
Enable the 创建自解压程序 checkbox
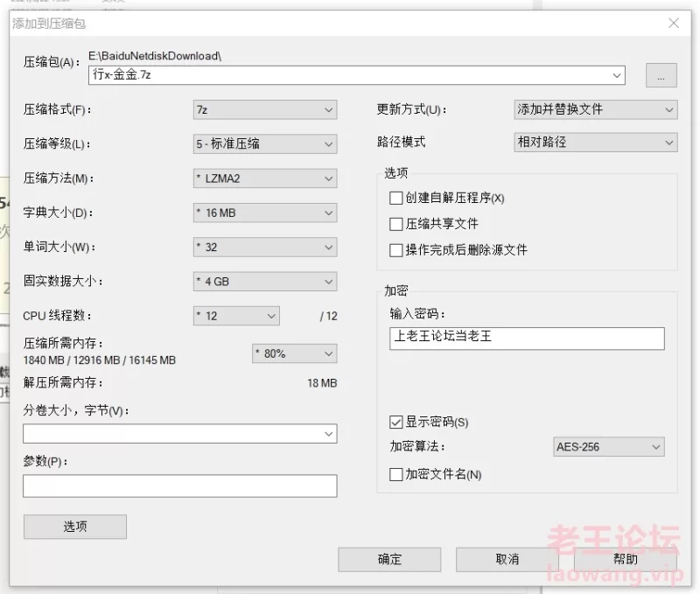pos(396,198)
